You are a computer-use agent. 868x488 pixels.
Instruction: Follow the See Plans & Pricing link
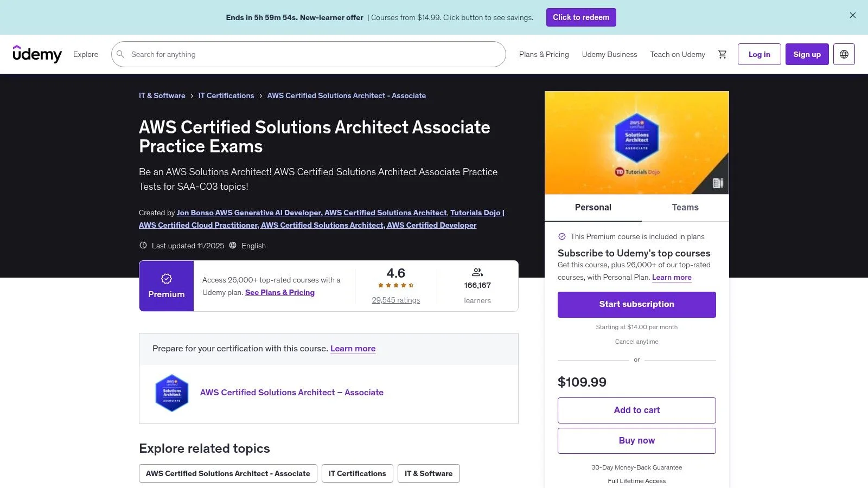280,292
